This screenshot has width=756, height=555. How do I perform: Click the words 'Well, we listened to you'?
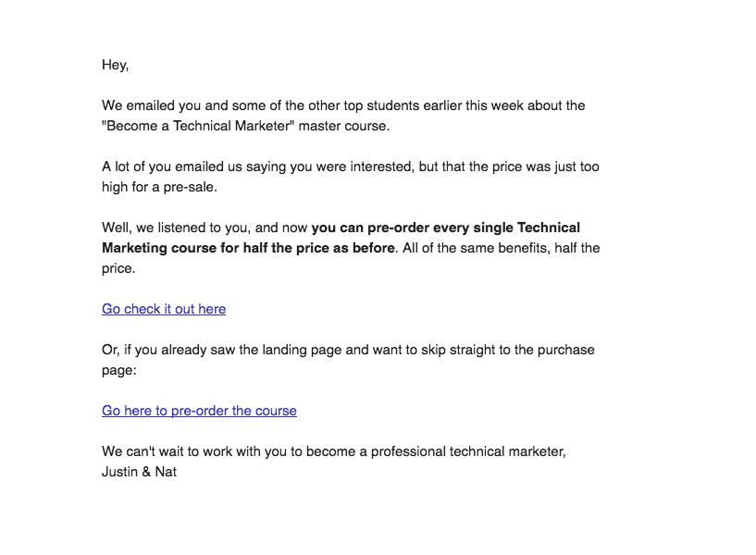click(177, 228)
